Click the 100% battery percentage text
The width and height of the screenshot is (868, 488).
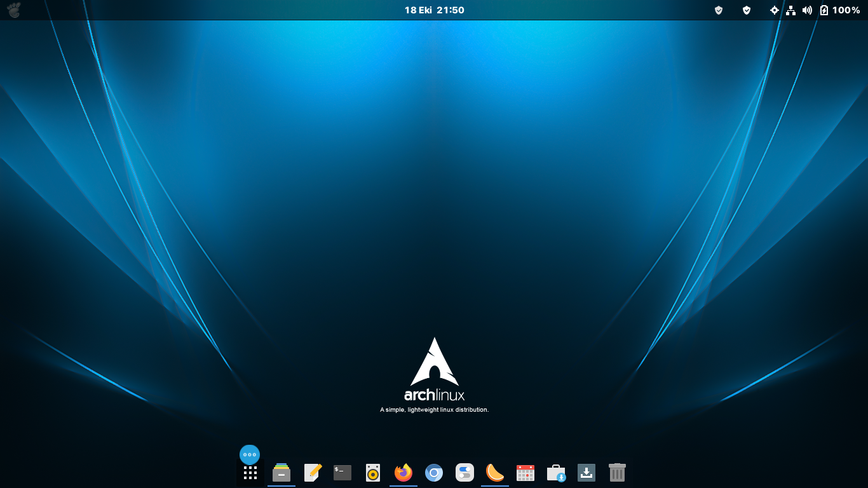click(846, 10)
